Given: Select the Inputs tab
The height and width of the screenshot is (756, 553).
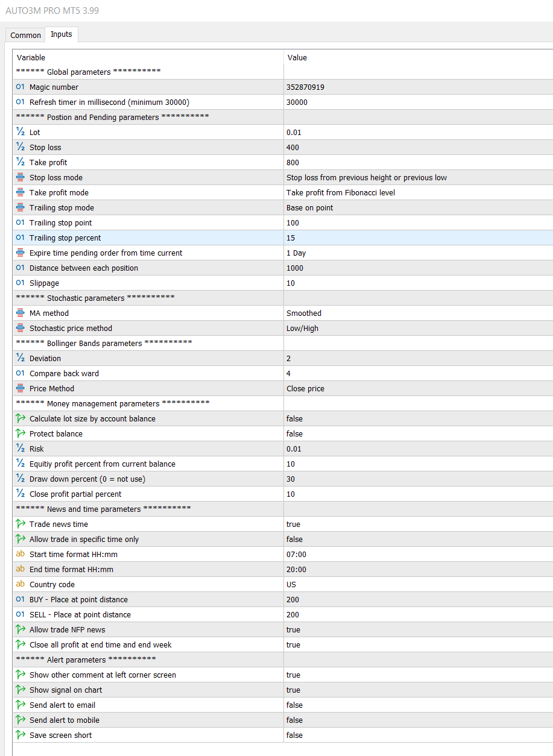Looking at the screenshot, I should click(x=62, y=34).
